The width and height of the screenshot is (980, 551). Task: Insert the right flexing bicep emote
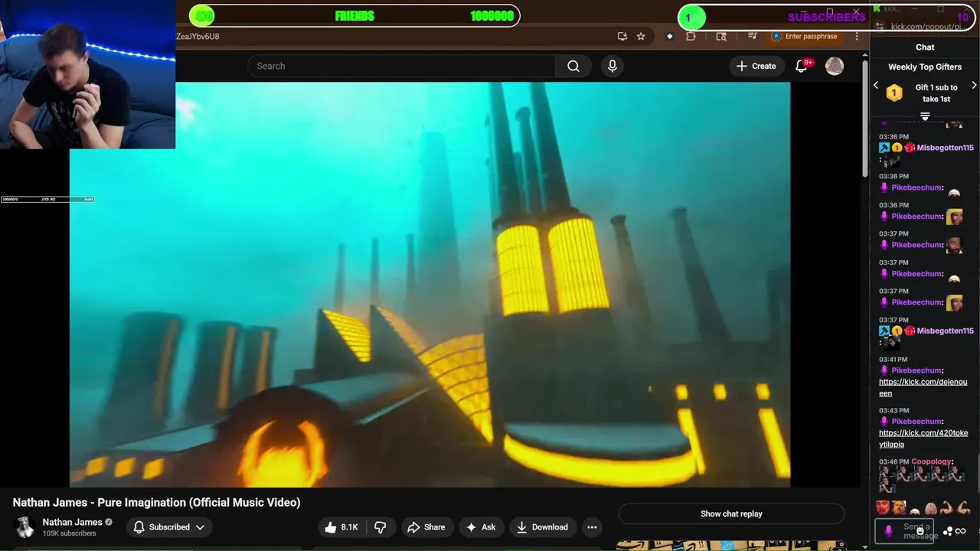pyautogui.click(x=963, y=508)
